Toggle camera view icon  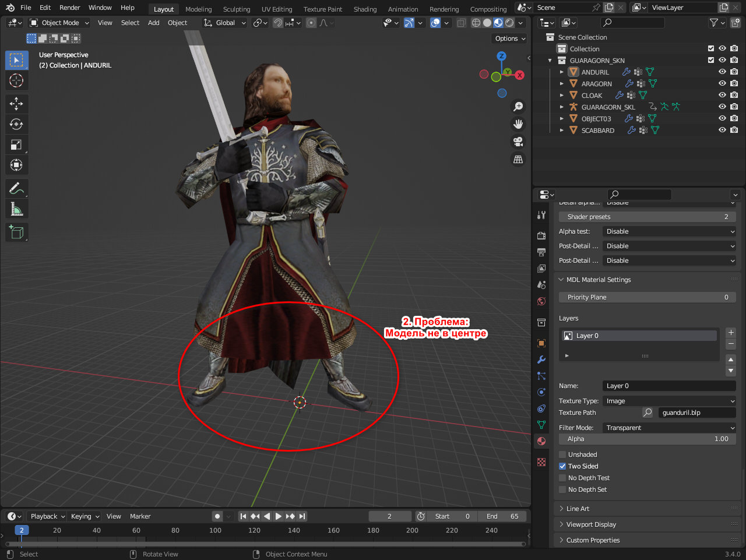coord(518,142)
